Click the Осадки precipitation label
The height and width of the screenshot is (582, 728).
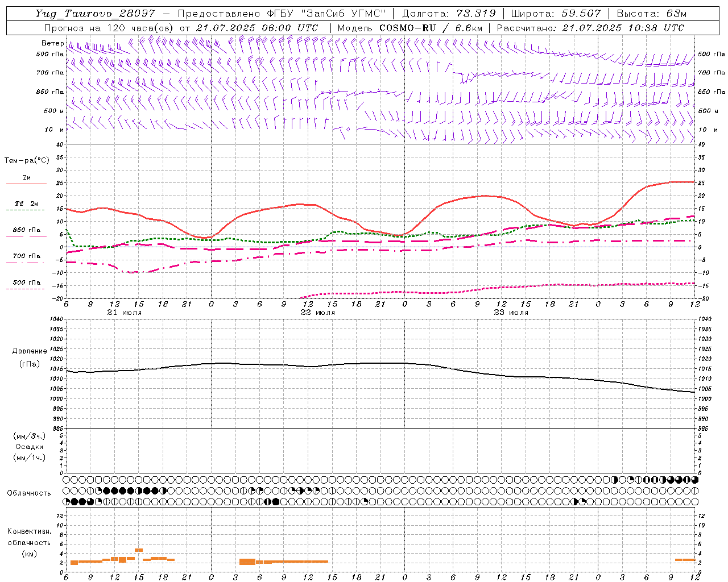click(30, 447)
